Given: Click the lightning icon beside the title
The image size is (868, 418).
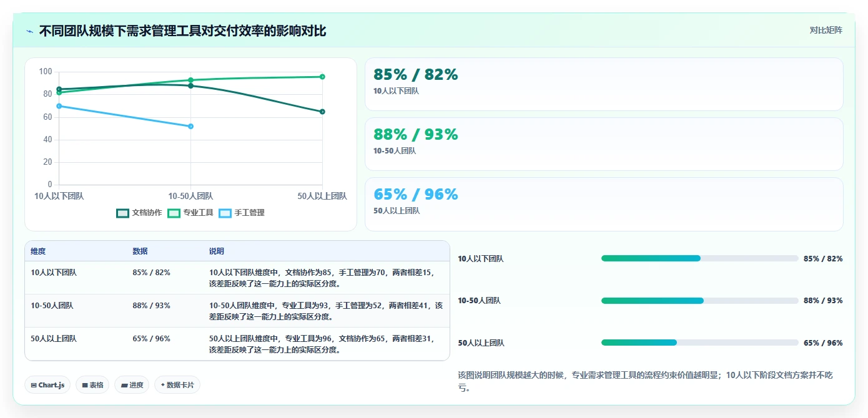Looking at the screenshot, I should click(x=30, y=31).
